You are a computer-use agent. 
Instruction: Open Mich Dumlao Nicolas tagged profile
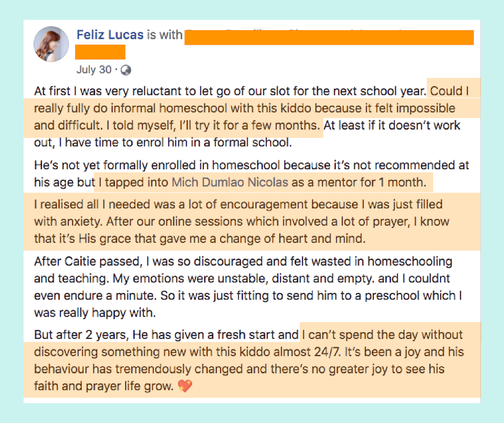(x=230, y=182)
